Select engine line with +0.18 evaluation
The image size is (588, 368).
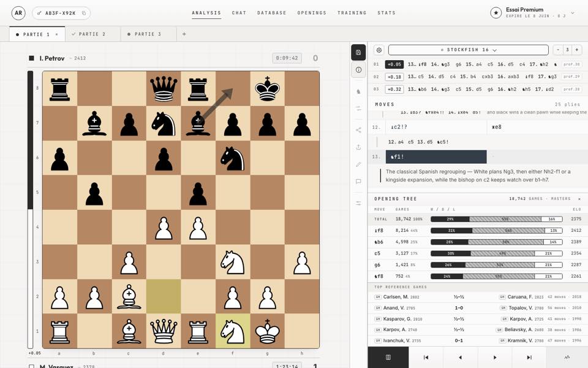click(478, 77)
